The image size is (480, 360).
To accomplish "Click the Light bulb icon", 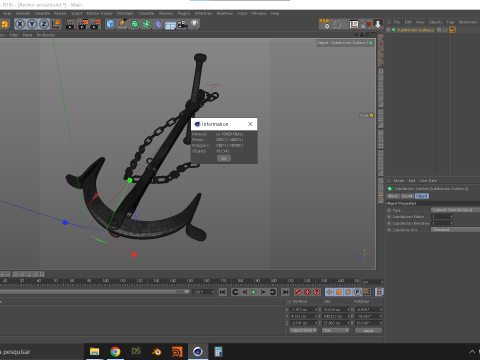I will pos(194,24).
